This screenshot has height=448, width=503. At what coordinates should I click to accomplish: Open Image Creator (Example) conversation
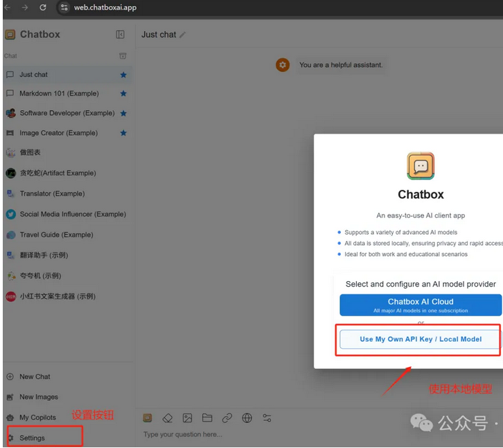(67, 133)
